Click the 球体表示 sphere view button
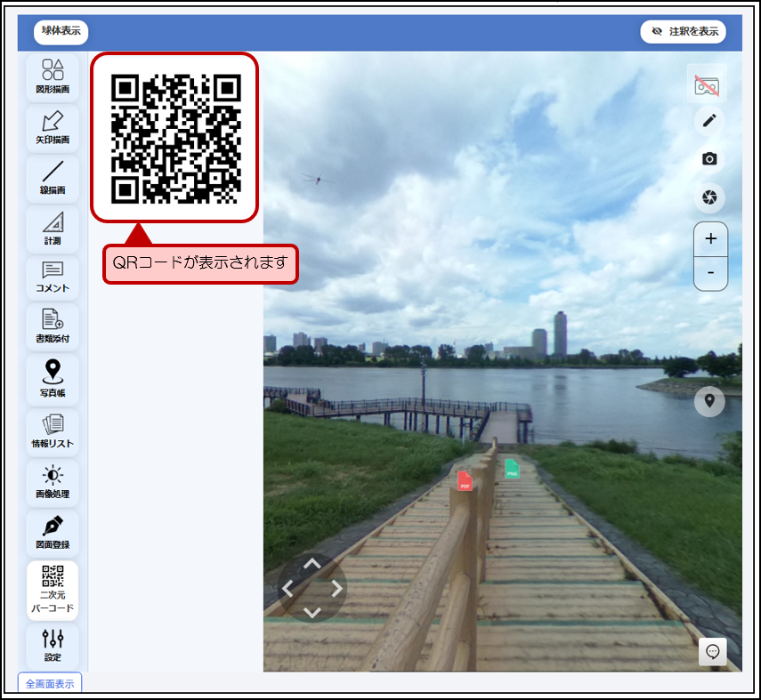Image resolution: width=761 pixels, height=700 pixels. 61,31
